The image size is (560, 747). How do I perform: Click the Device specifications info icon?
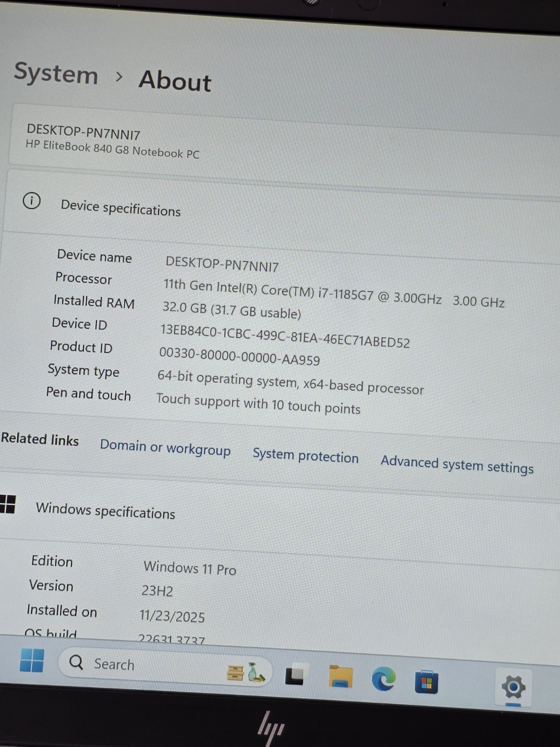click(x=31, y=201)
